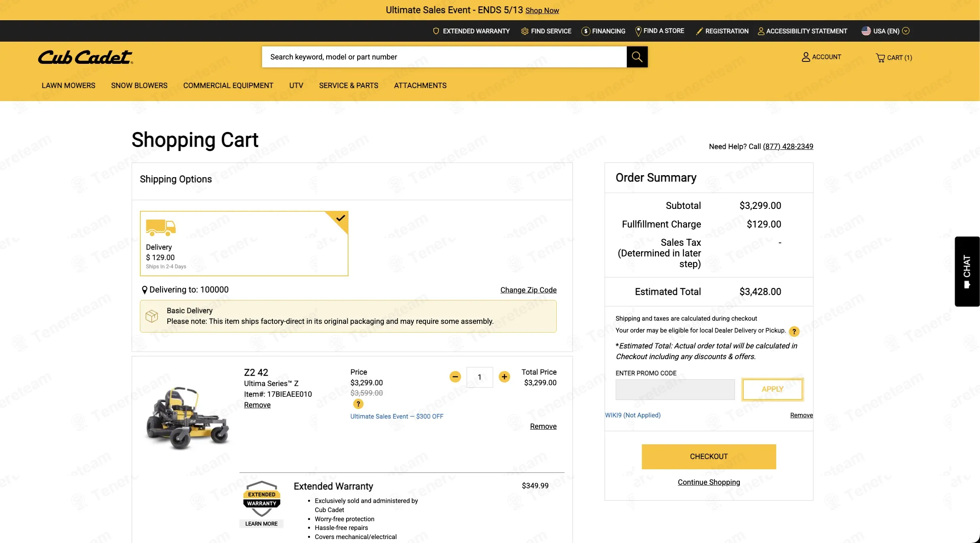This screenshot has height=543, width=980.
Task: Click the Cub Cadet logo
Action: click(85, 57)
